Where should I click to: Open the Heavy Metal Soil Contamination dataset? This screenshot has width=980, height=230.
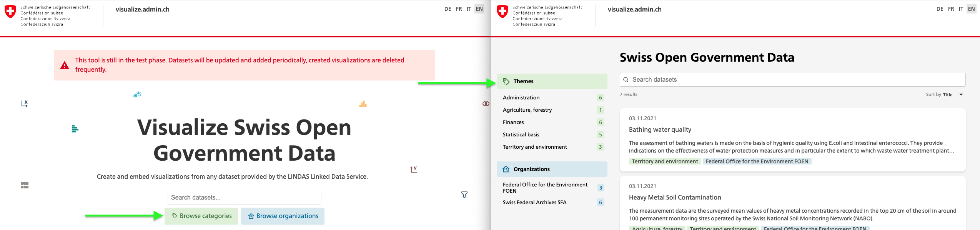click(675, 197)
